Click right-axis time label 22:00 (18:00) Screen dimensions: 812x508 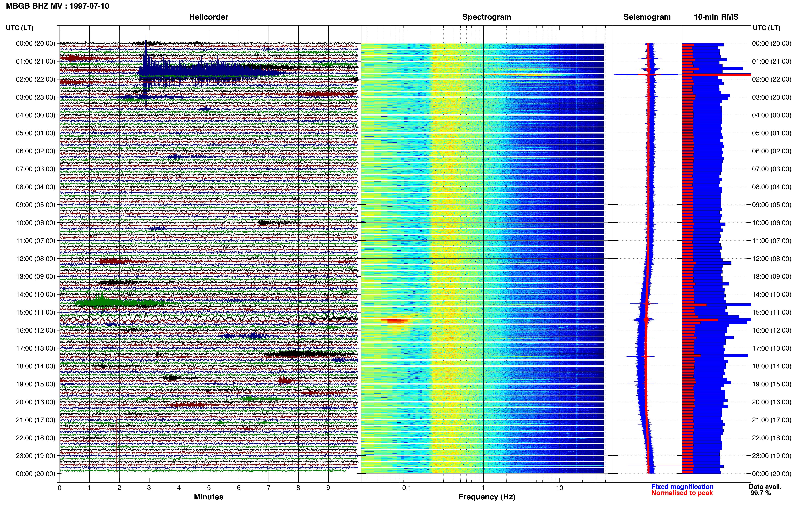click(772, 438)
